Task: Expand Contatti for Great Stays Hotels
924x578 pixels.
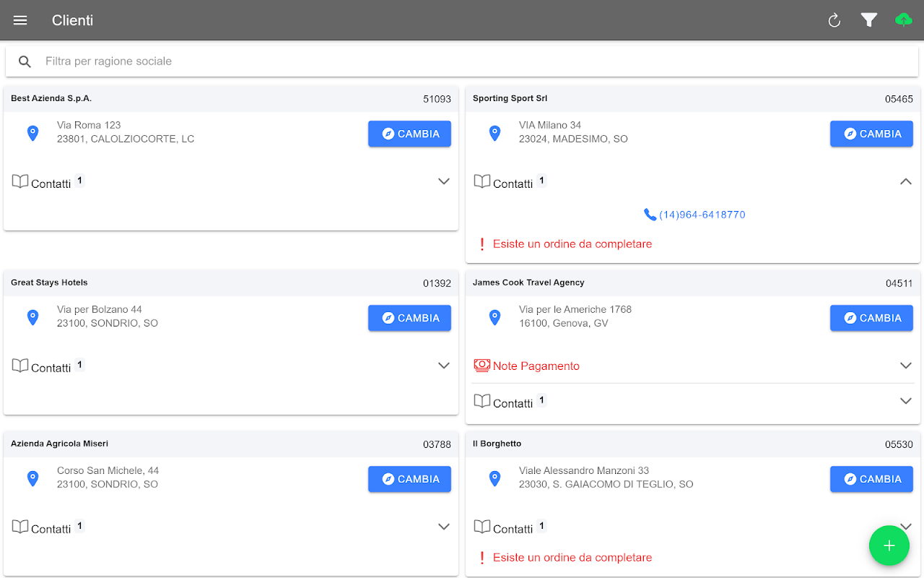Action: pos(444,366)
